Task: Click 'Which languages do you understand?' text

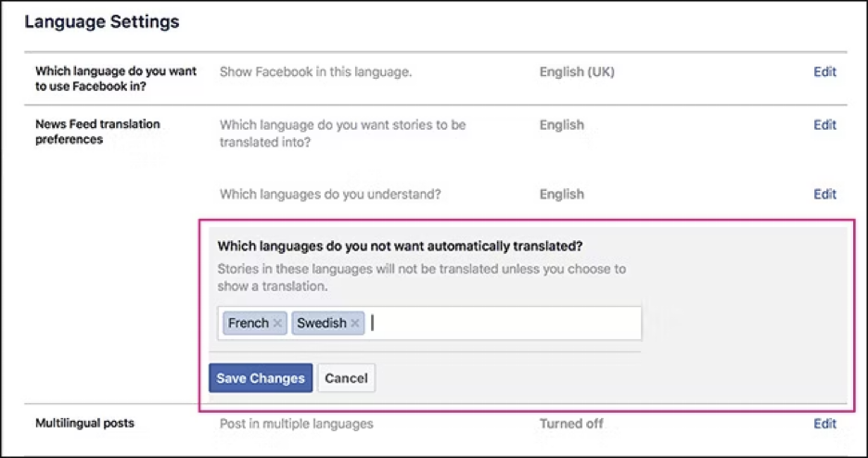Action: click(x=329, y=195)
